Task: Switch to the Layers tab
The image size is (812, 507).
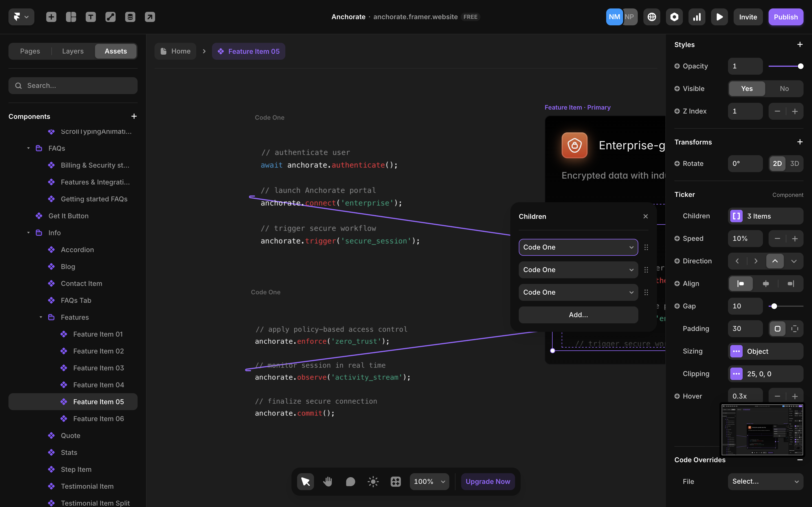Action: [x=73, y=51]
